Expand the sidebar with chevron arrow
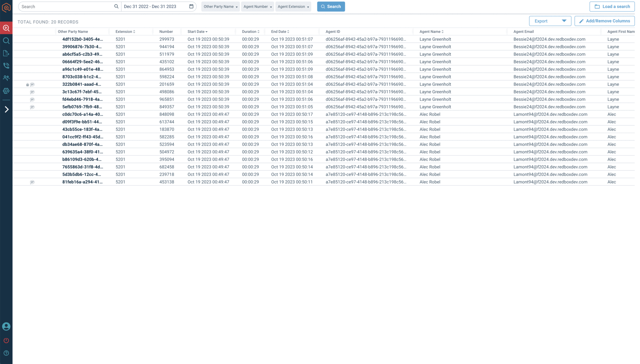 tap(6, 109)
